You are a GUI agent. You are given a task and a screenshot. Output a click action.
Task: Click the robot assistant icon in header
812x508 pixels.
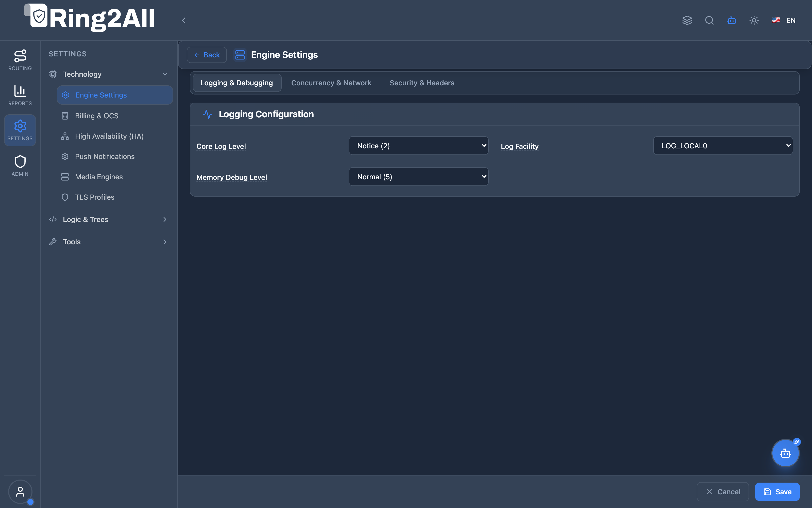tap(732, 20)
